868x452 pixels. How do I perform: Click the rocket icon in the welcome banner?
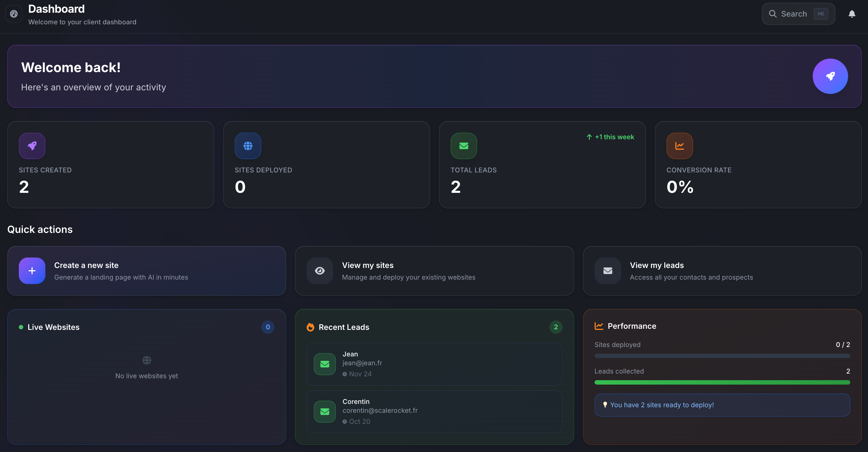coord(830,76)
